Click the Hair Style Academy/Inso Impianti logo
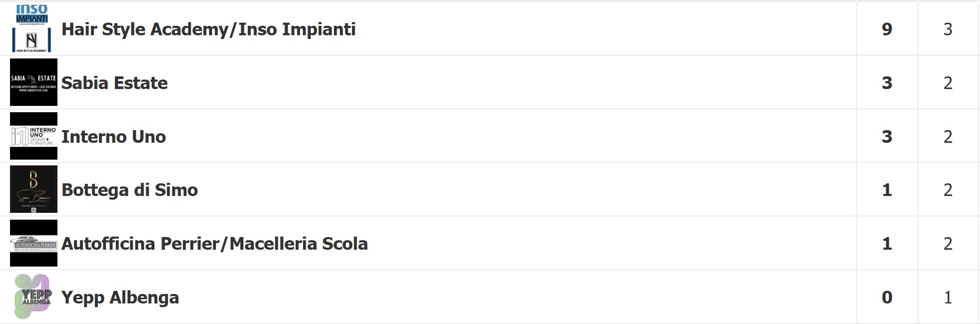 (x=33, y=29)
